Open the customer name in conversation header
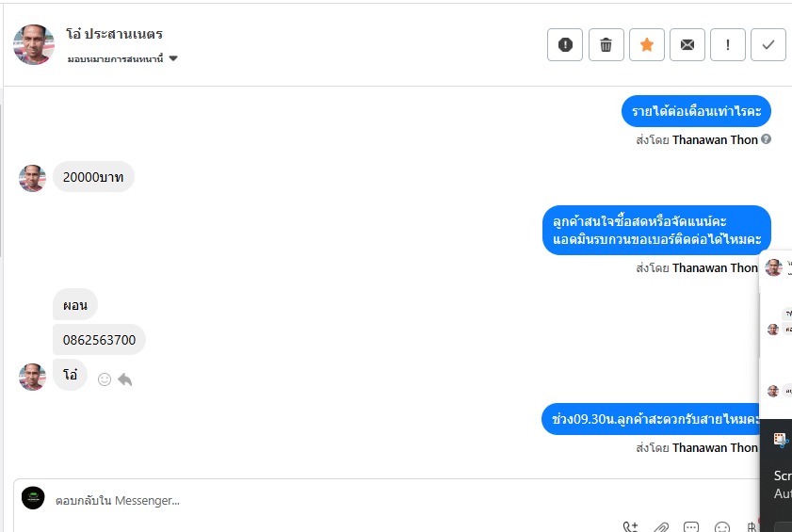The width and height of the screenshot is (792, 532). (114, 34)
